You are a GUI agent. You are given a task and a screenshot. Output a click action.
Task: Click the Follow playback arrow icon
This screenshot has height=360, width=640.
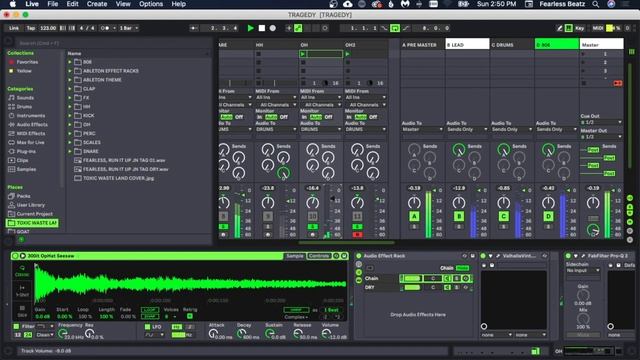[x=194, y=28]
